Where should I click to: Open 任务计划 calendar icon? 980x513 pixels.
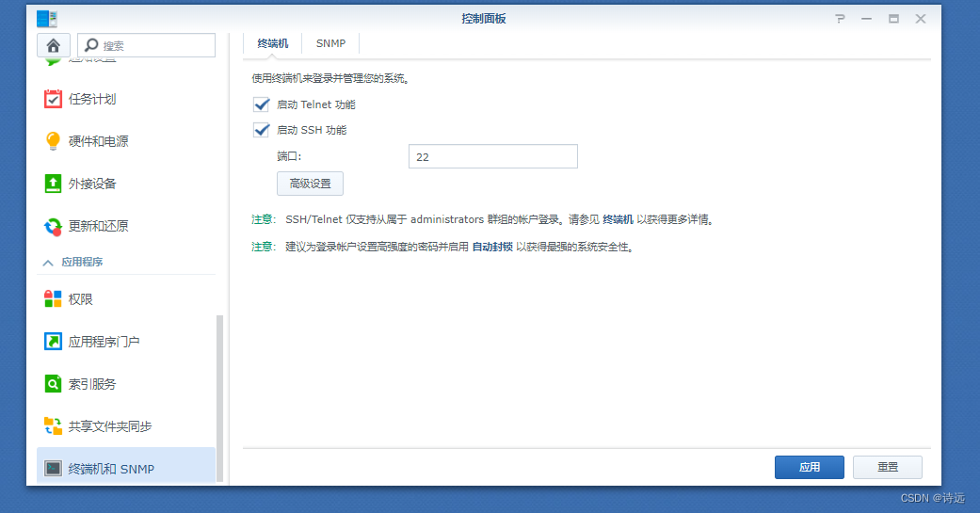pyautogui.click(x=53, y=99)
